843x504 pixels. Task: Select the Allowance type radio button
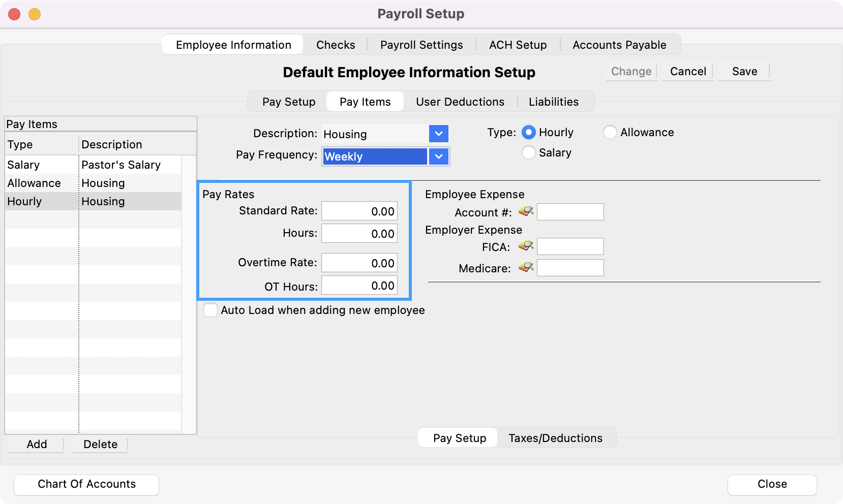tap(610, 133)
